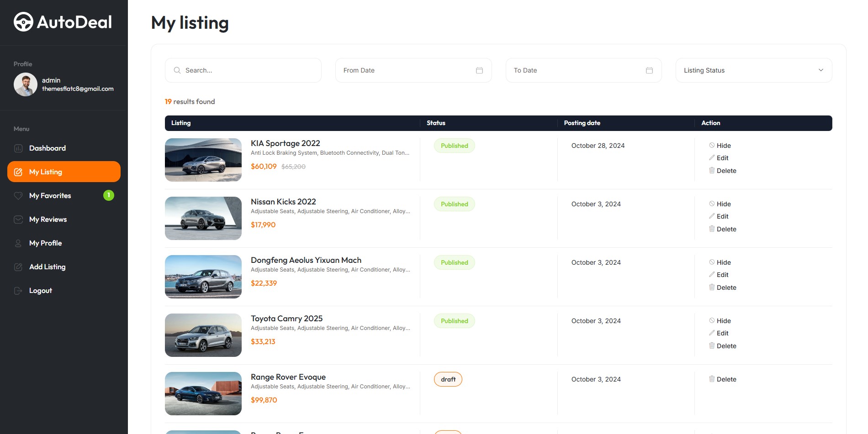This screenshot has width=868, height=434.
Task: Hide the KIA Sportage 2022 listing
Action: pyautogui.click(x=720, y=146)
